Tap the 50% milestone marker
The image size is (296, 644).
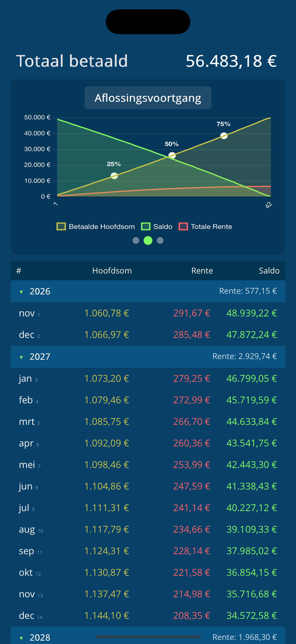point(172,156)
